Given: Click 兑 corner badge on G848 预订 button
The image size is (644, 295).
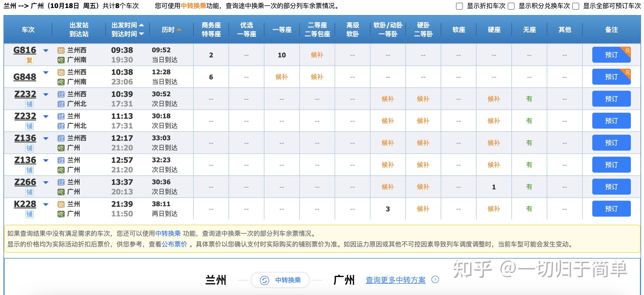Looking at the screenshot, I should pos(627,72).
